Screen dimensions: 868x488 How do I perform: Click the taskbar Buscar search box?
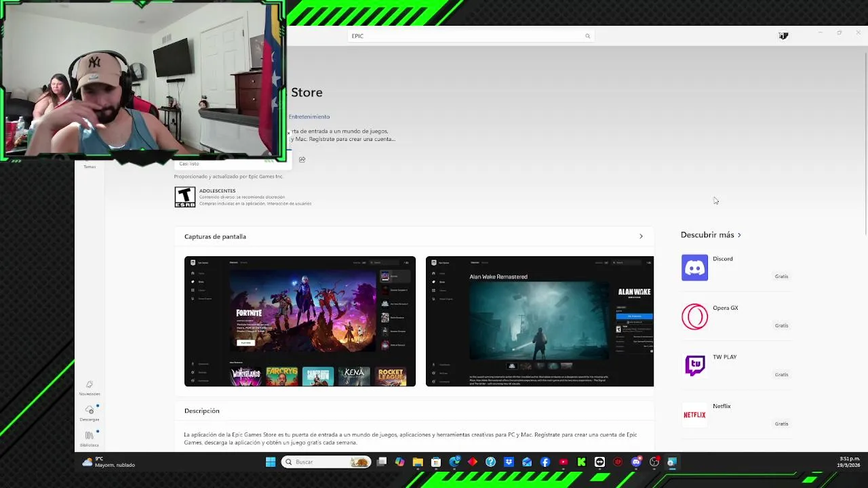click(x=326, y=462)
